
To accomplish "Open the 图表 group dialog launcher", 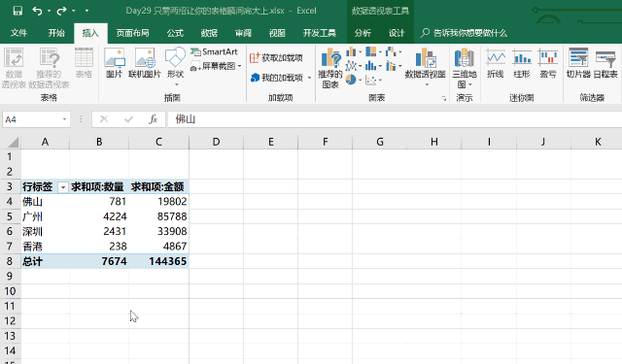I will tap(444, 99).
